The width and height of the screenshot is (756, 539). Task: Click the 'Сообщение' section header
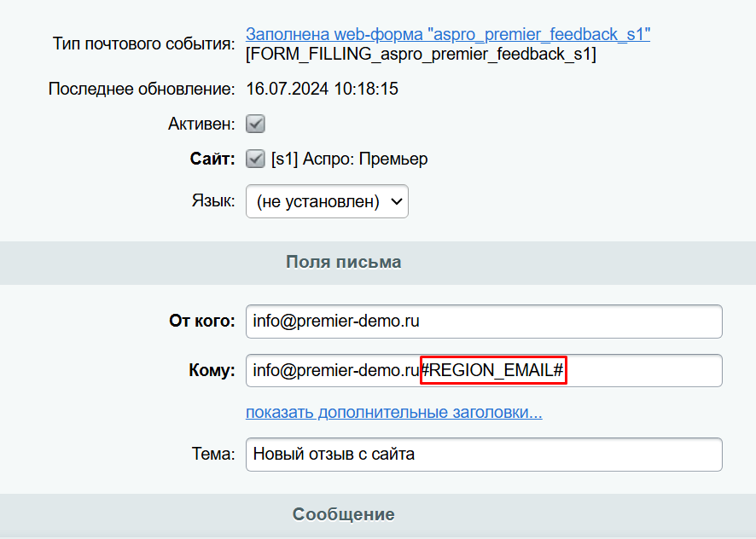[x=343, y=514]
